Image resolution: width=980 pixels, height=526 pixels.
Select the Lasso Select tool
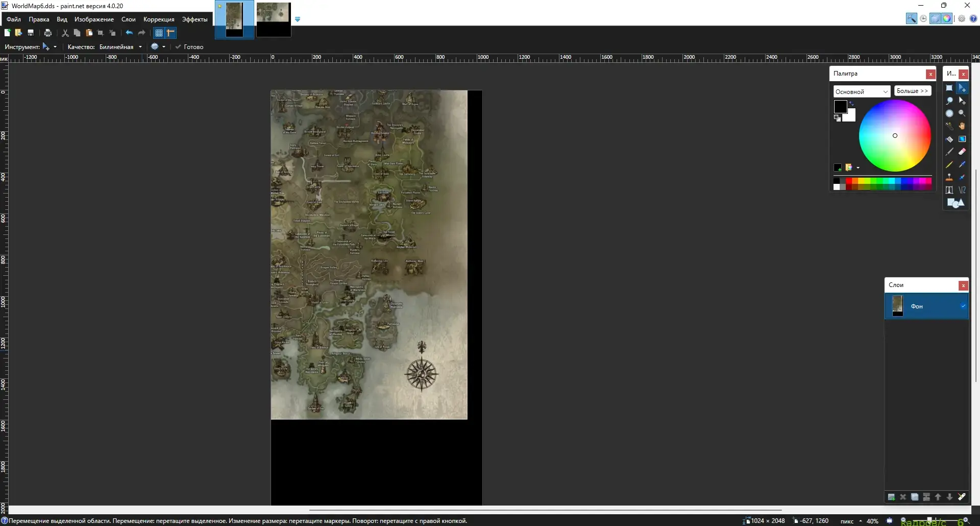949,101
